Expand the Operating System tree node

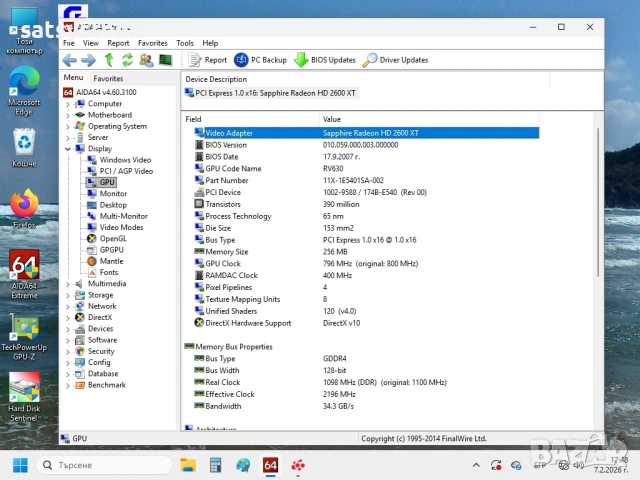click(68, 127)
